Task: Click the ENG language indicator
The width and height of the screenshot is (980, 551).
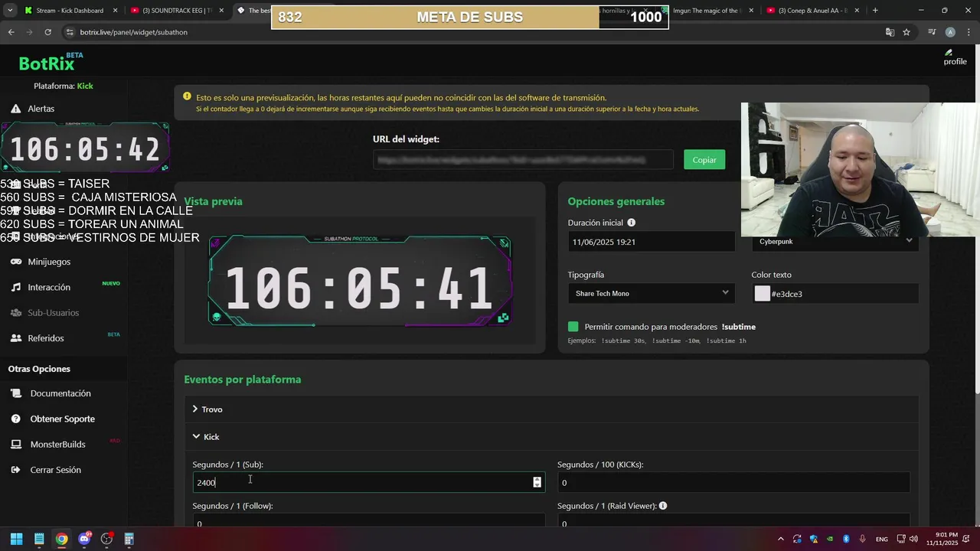Action: tap(882, 539)
